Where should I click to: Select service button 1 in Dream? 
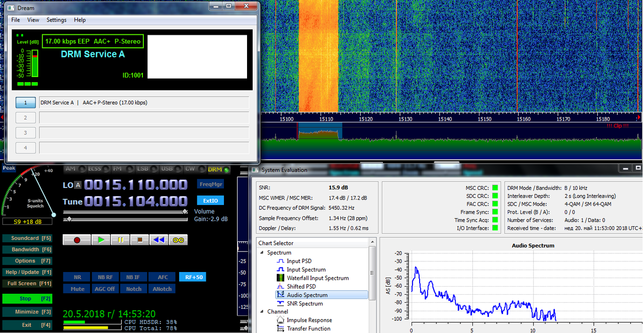[x=25, y=103]
